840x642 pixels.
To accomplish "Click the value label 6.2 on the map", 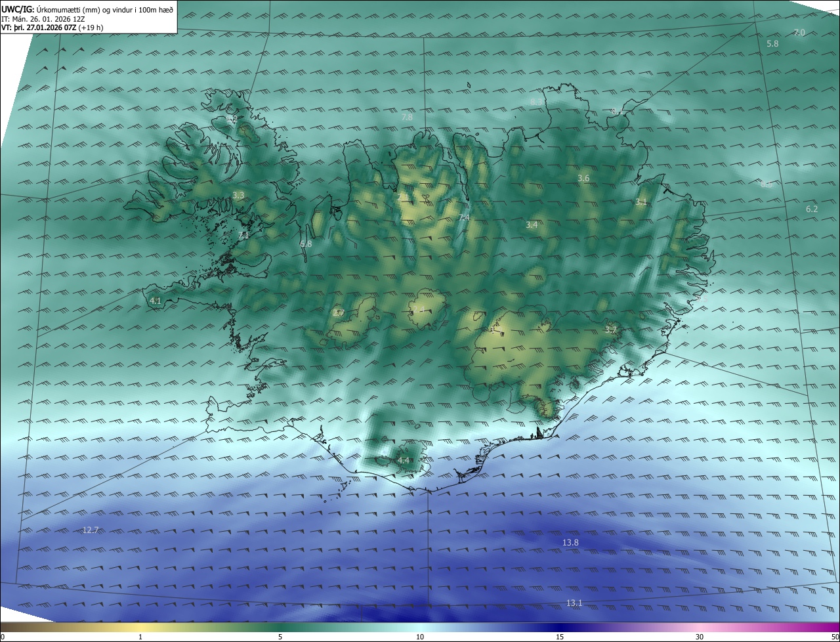I will pyautogui.click(x=812, y=209).
